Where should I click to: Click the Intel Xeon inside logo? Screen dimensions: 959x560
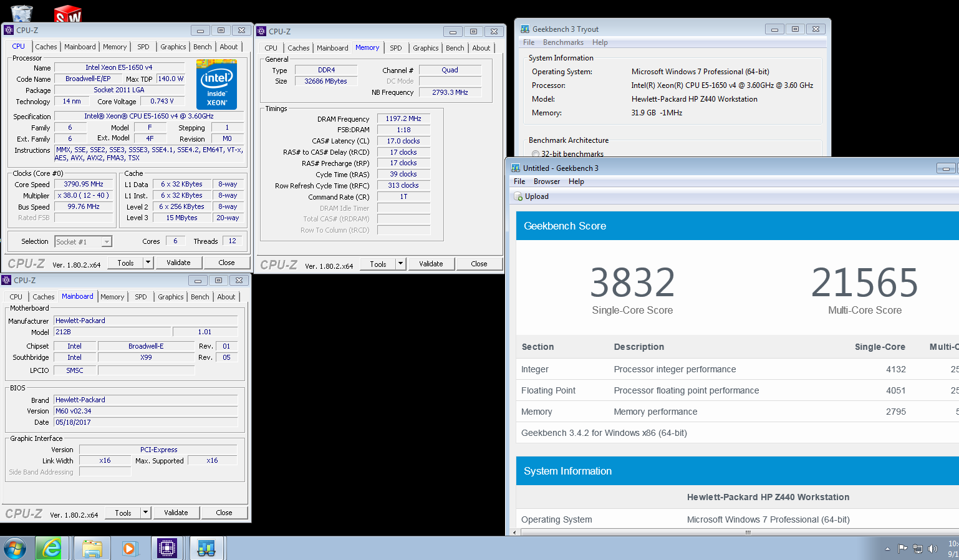click(216, 84)
